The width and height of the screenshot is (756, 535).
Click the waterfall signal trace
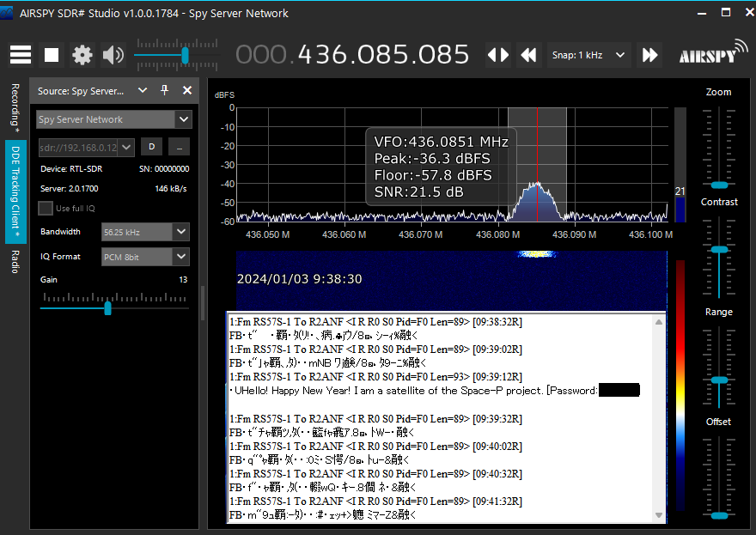[x=537, y=254]
